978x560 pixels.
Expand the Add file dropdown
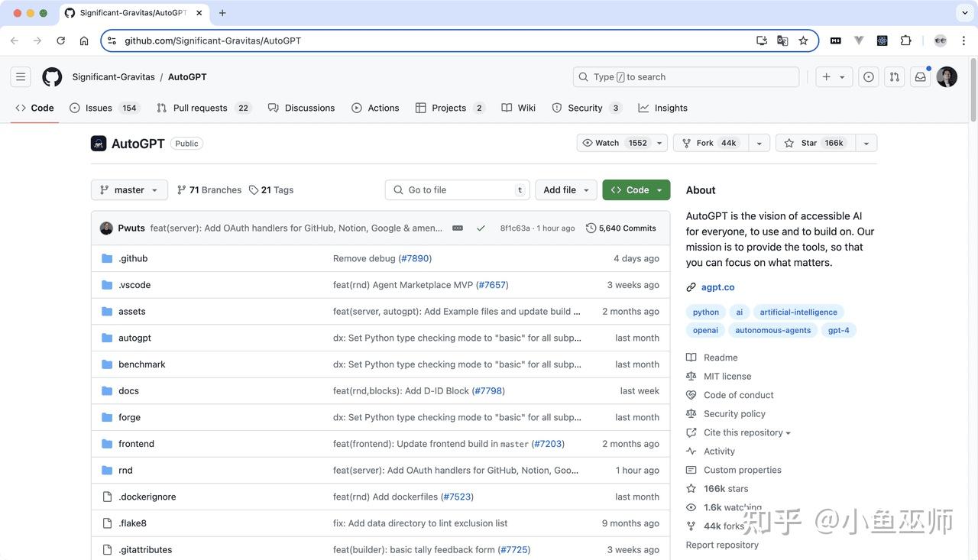click(x=566, y=189)
